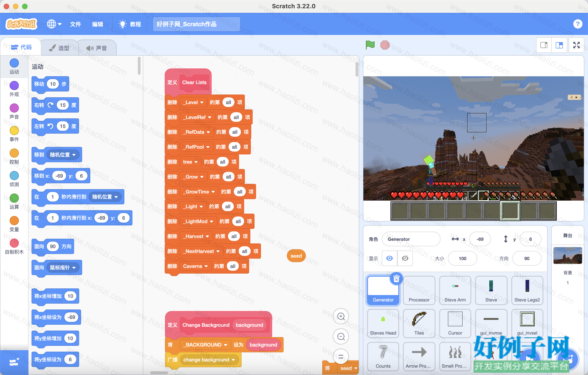Viewport: 588px width, 375px height.
Task: Enter full screen stage mode
Action: (576, 45)
